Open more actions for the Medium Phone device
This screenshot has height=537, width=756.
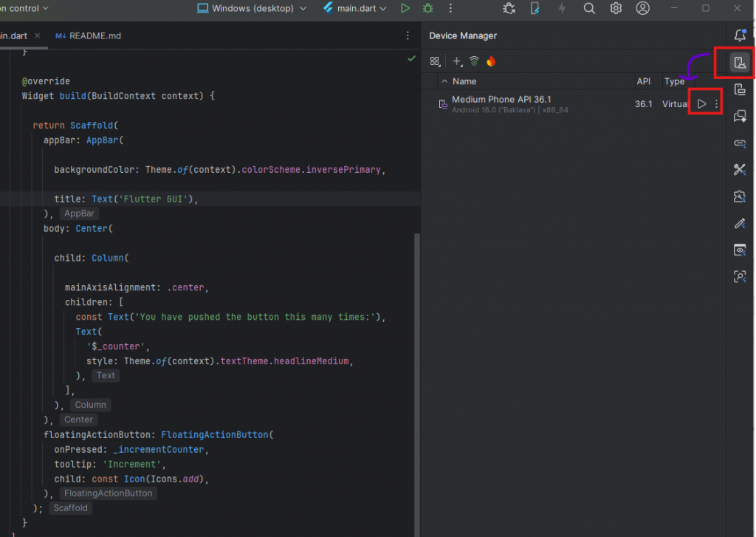[x=716, y=104]
